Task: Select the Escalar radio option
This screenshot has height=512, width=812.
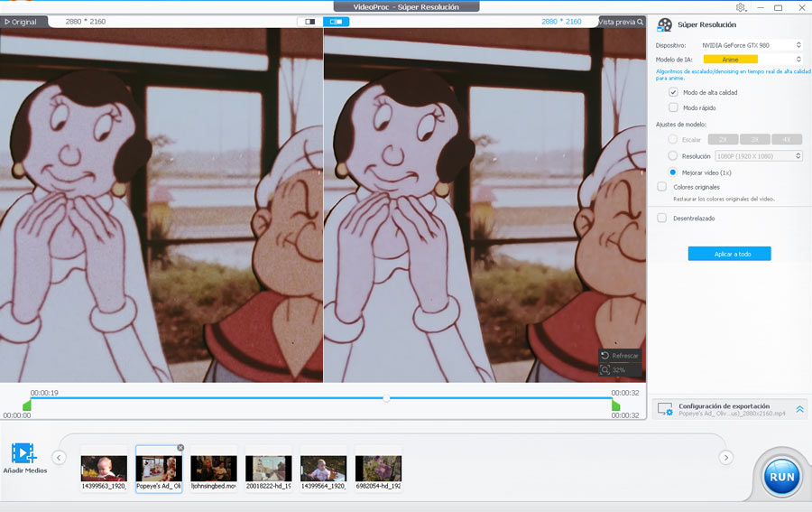Action: [673, 139]
